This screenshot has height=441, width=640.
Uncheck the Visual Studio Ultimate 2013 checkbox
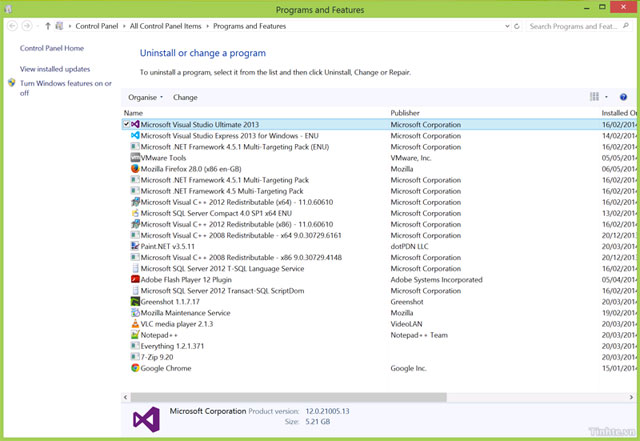(x=127, y=124)
